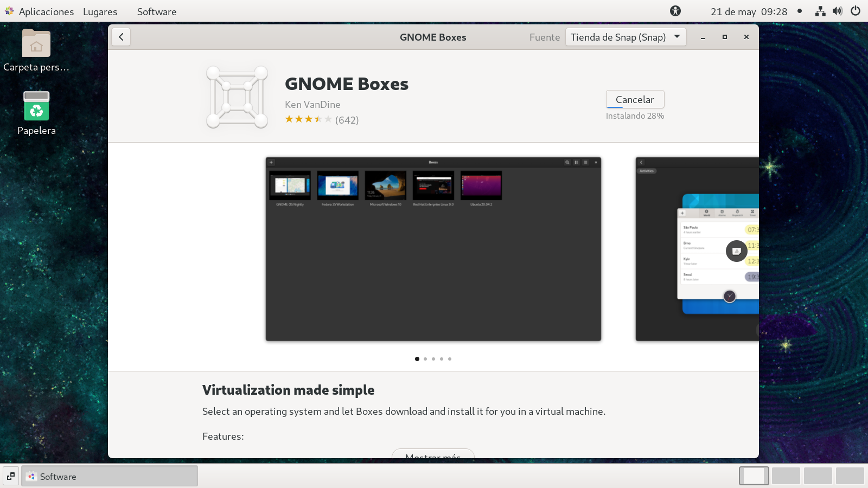Click the volume speaker icon
The width and height of the screenshot is (868, 488).
[838, 11]
